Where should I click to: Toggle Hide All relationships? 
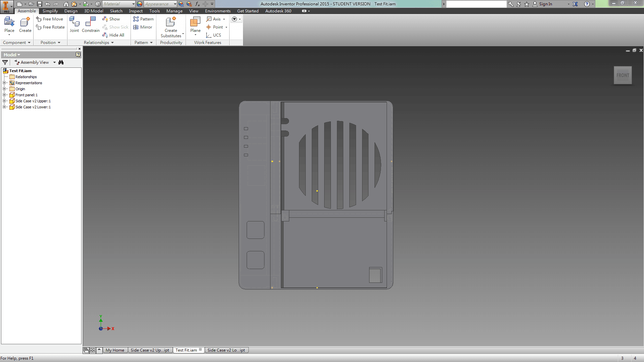[114, 35]
